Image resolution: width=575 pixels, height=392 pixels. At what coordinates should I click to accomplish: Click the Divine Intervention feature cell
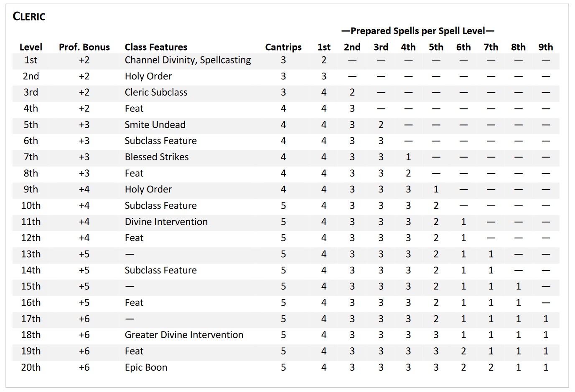[x=166, y=222]
